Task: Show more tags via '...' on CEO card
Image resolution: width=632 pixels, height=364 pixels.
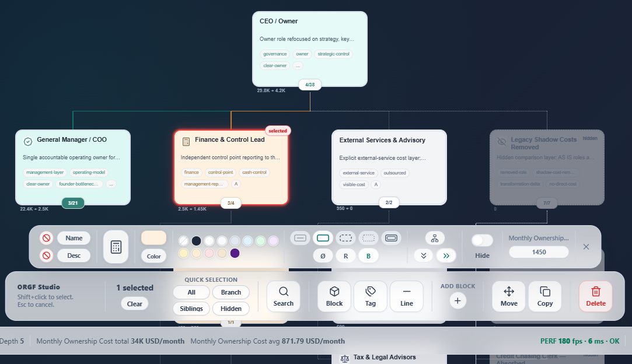Action: pyautogui.click(x=298, y=66)
